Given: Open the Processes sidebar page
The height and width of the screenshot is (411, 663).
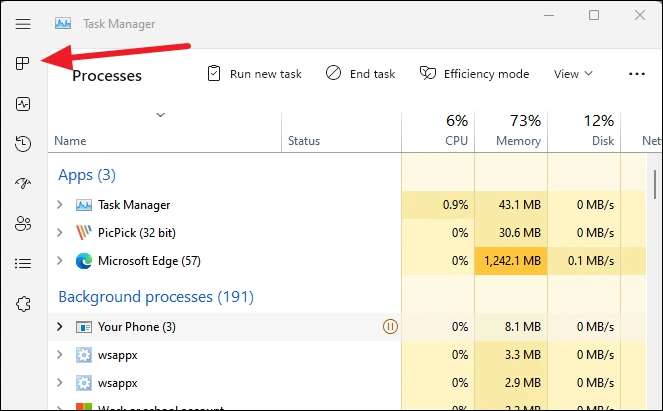Looking at the screenshot, I should point(22,63).
